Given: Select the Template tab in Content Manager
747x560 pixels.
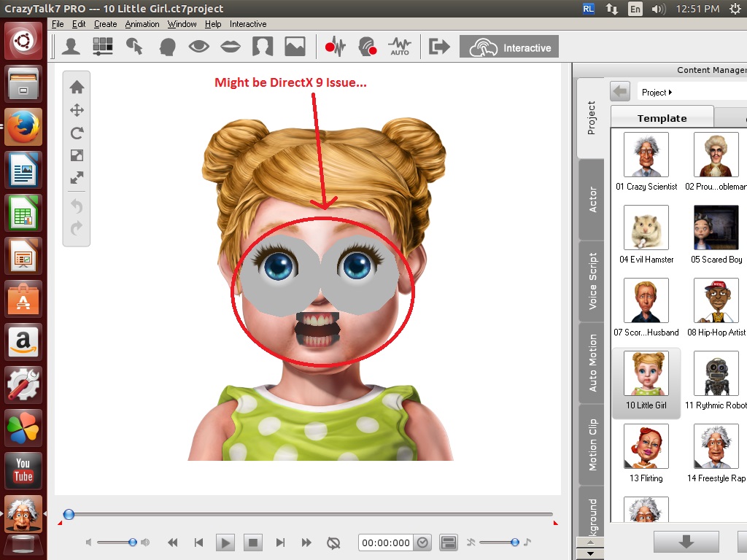Looking at the screenshot, I should click(662, 117).
